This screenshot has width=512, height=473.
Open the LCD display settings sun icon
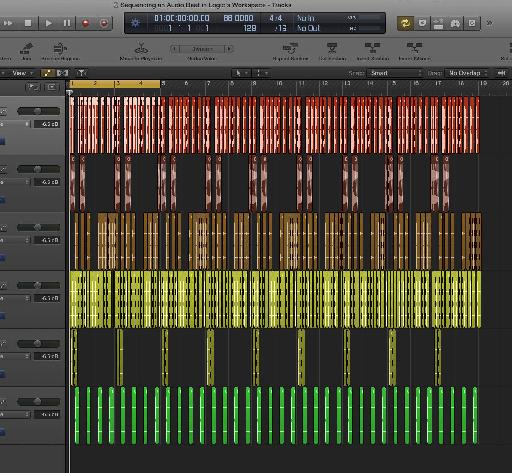(135, 23)
